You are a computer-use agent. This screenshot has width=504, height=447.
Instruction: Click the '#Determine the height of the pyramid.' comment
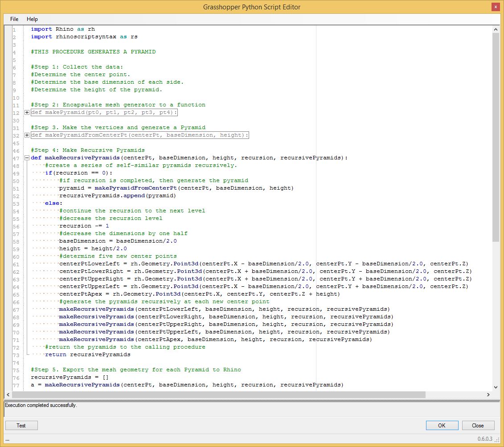96,89
